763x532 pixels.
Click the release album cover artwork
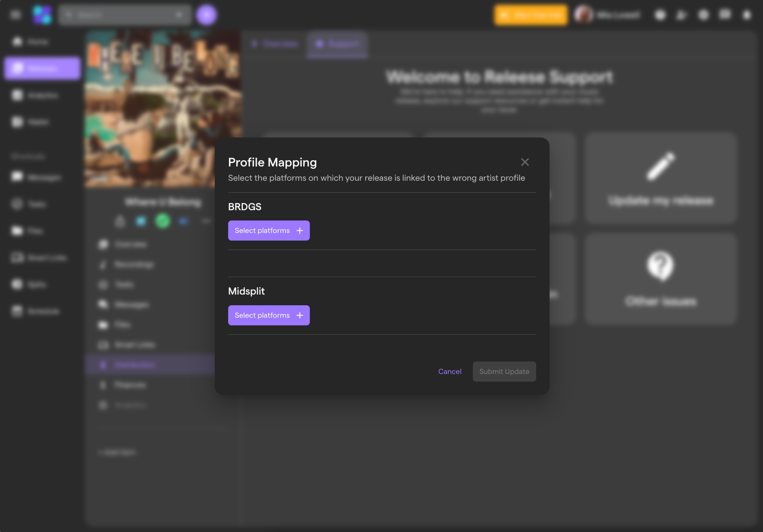point(163,109)
